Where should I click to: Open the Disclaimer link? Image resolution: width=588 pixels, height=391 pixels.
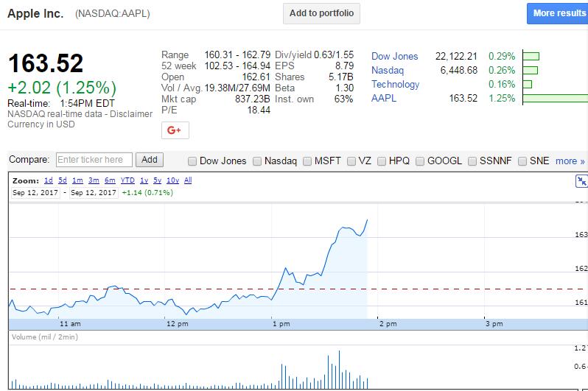click(x=131, y=114)
